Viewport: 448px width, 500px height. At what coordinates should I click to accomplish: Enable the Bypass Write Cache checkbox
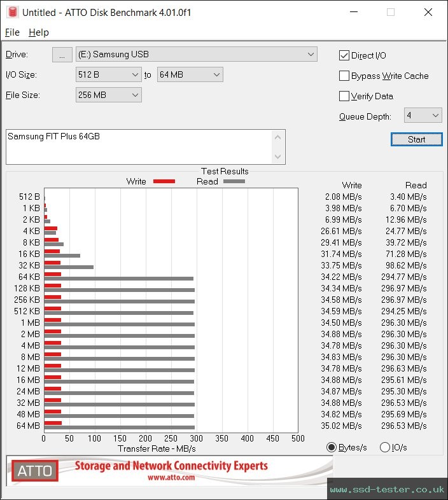pyautogui.click(x=344, y=76)
